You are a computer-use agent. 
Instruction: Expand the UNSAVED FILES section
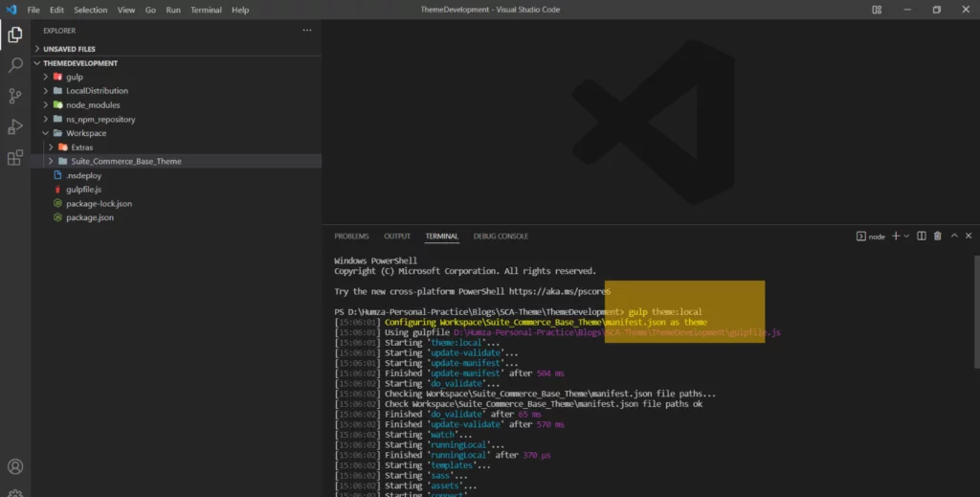(176, 49)
